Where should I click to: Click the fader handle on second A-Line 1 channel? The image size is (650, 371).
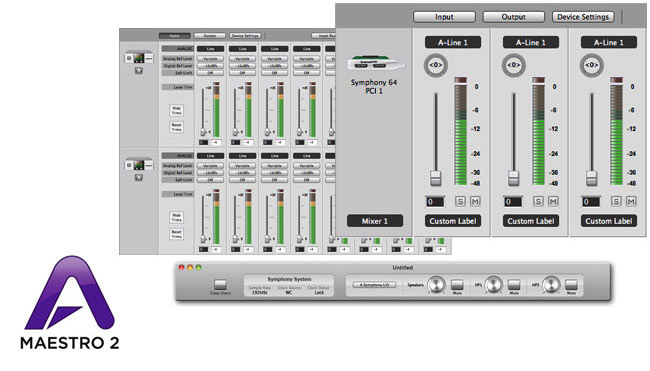(x=514, y=178)
